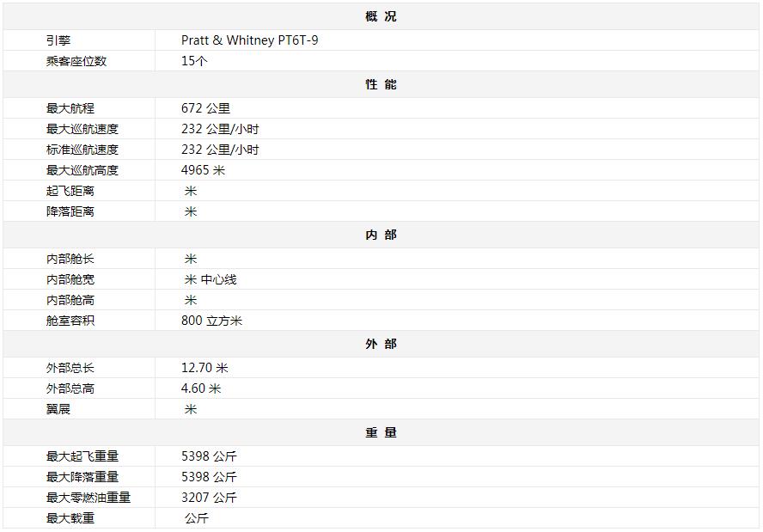Click the 最大起飞重量 row label
The height and width of the screenshot is (532, 763).
82,456
